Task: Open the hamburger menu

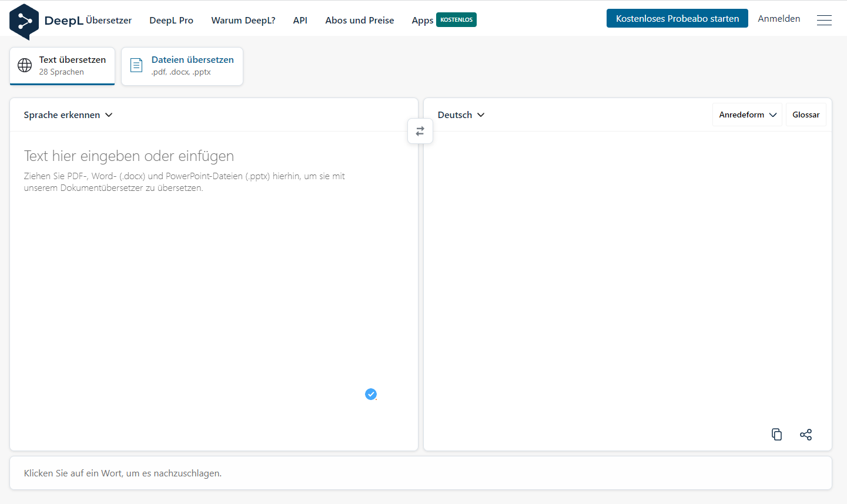Action: [824, 20]
